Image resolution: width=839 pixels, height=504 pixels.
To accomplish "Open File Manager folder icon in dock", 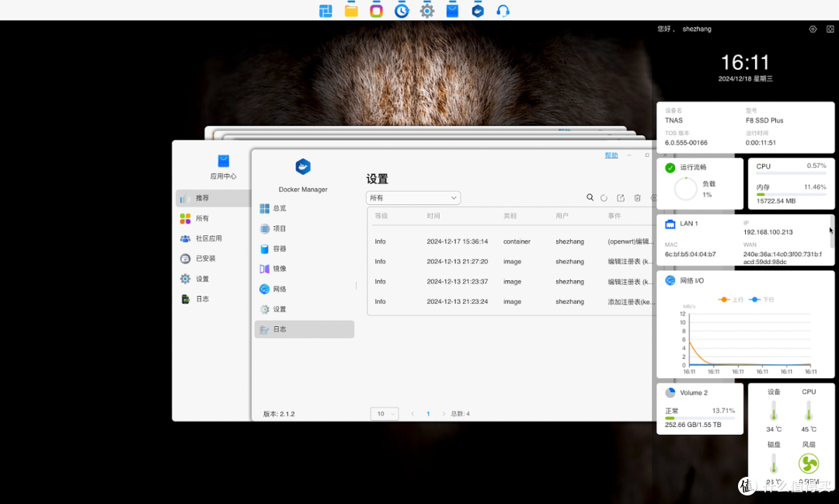I will pyautogui.click(x=351, y=10).
